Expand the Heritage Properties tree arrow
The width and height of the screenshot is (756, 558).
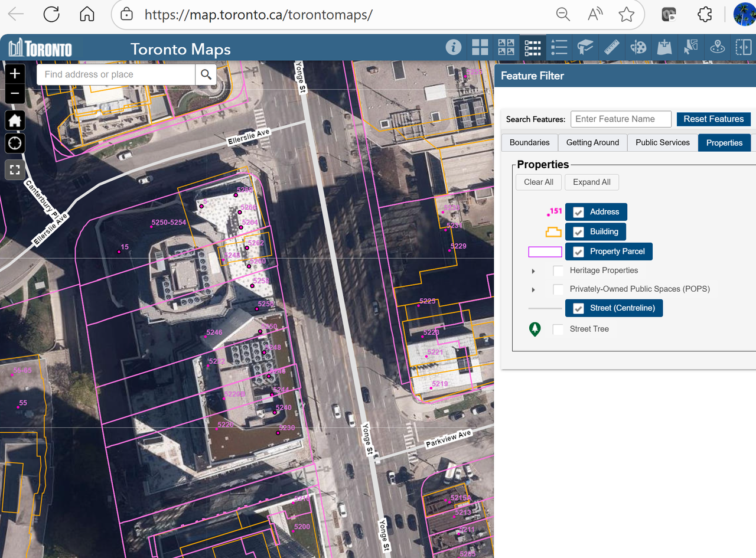(x=533, y=271)
